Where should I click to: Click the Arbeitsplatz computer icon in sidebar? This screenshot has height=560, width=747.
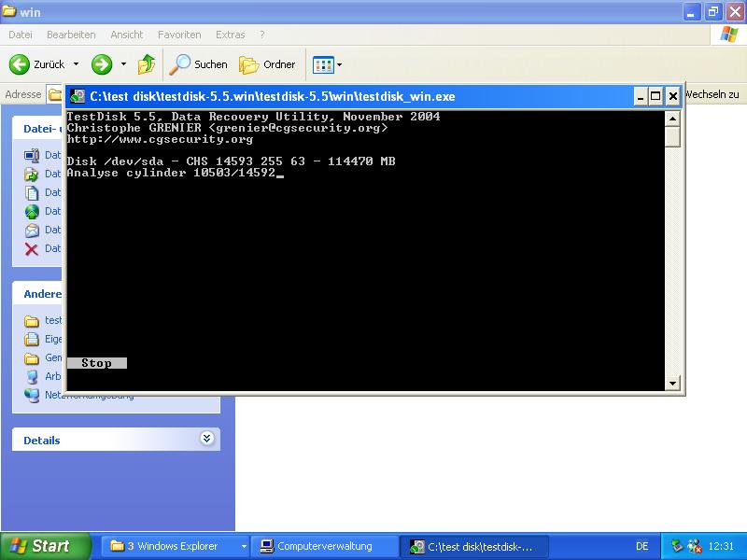[x=32, y=376]
